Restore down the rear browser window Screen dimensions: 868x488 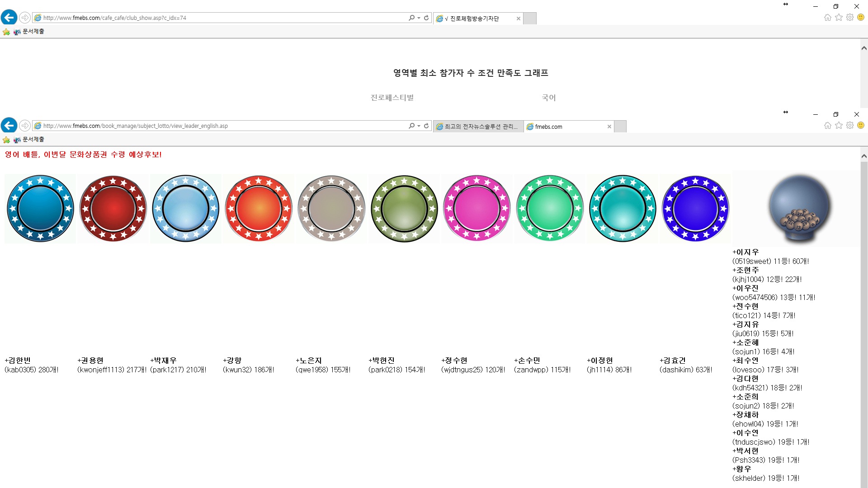[x=836, y=6]
